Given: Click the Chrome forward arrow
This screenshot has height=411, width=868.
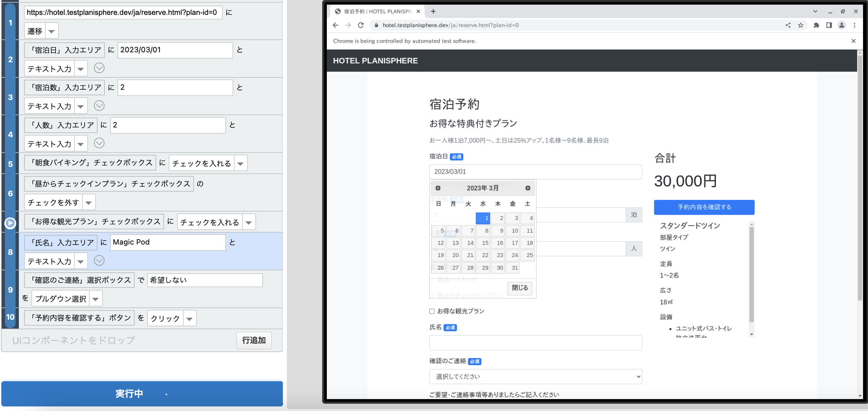Looking at the screenshot, I should point(348,25).
